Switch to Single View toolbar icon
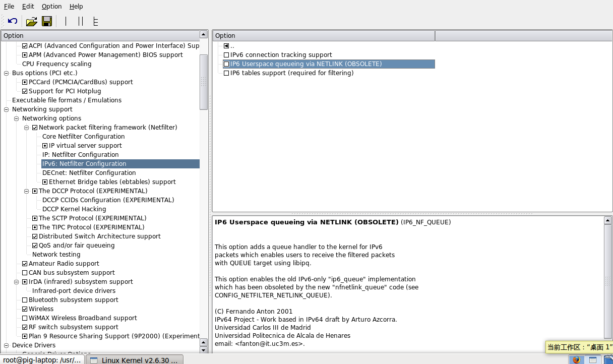The height and width of the screenshot is (364, 613). click(66, 21)
